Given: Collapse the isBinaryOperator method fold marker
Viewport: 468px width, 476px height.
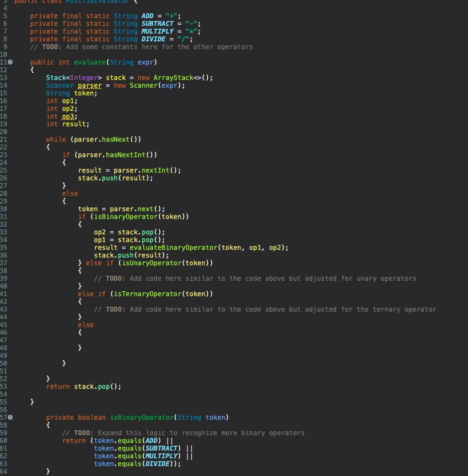Looking at the screenshot, I should coord(10,418).
